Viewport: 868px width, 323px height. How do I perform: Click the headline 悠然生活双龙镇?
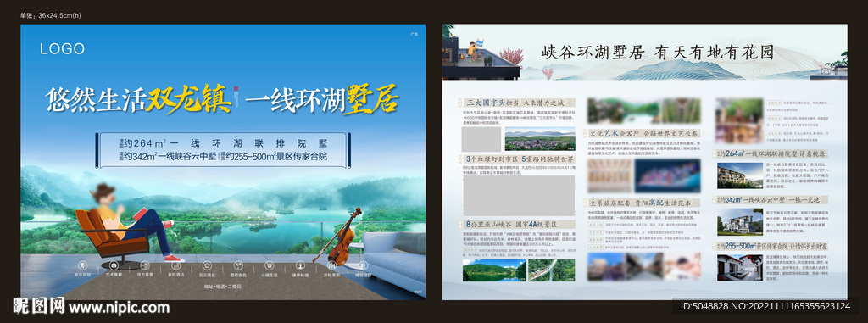coord(138,100)
